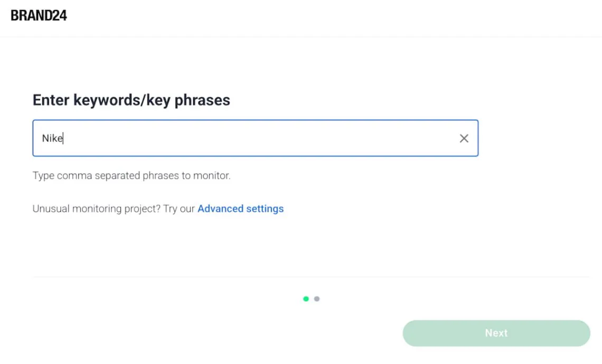Clear the keyword field with the X icon

[x=464, y=138]
